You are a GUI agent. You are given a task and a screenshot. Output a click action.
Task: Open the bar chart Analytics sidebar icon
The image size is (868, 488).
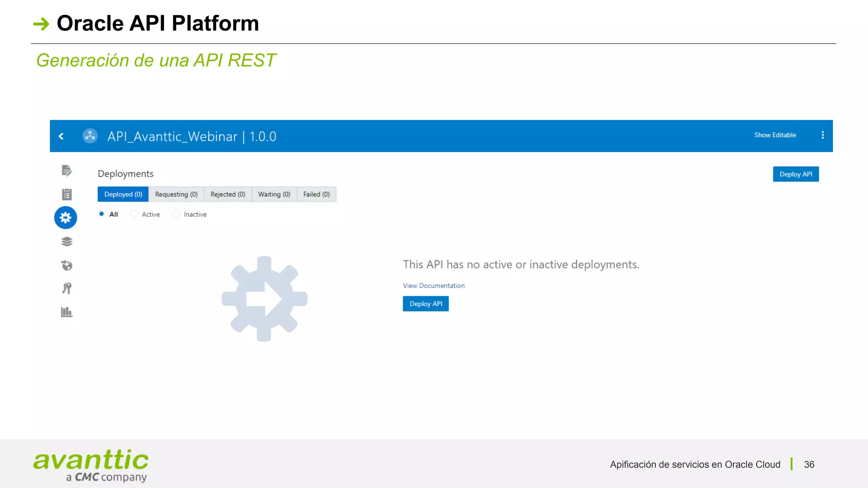click(x=67, y=312)
